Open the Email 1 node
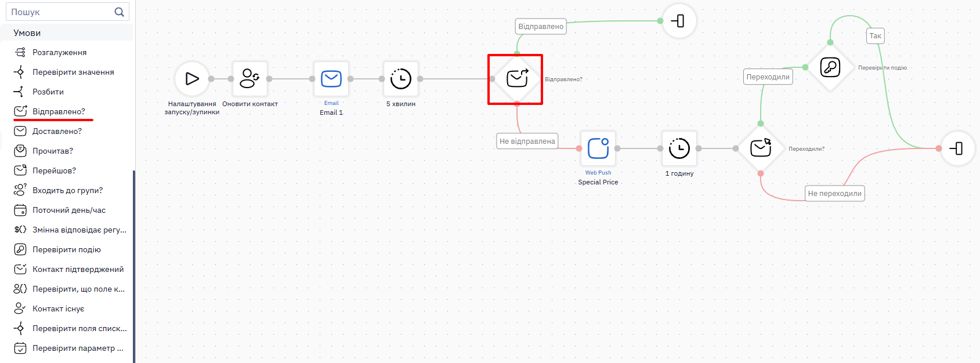The height and width of the screenshot is (363, 980). pyautogui.click(x=331, y=79)
